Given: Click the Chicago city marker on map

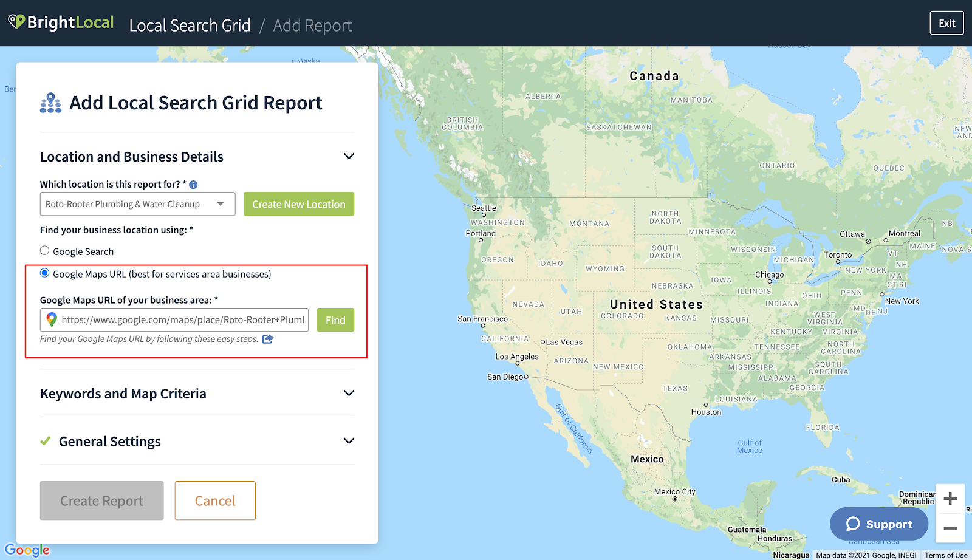Looking at the screenshot, I should click(x=769, y=282).
